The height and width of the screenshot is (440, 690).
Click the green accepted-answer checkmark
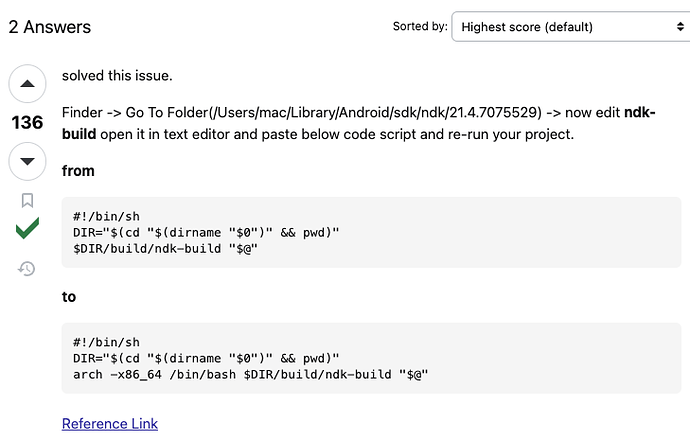[27, 230]
